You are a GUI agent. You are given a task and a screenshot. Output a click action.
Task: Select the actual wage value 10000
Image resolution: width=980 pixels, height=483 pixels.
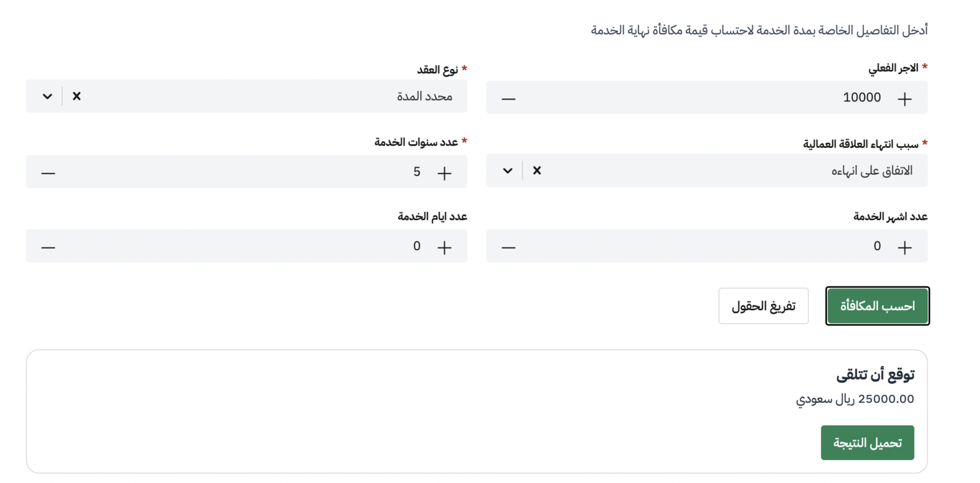pyautogui.click(x=861, y=97)
